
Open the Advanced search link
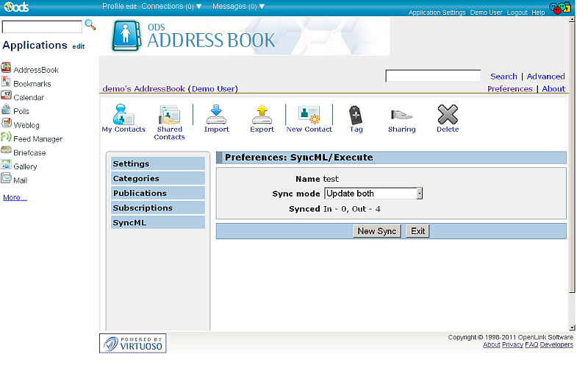point(545,77)
